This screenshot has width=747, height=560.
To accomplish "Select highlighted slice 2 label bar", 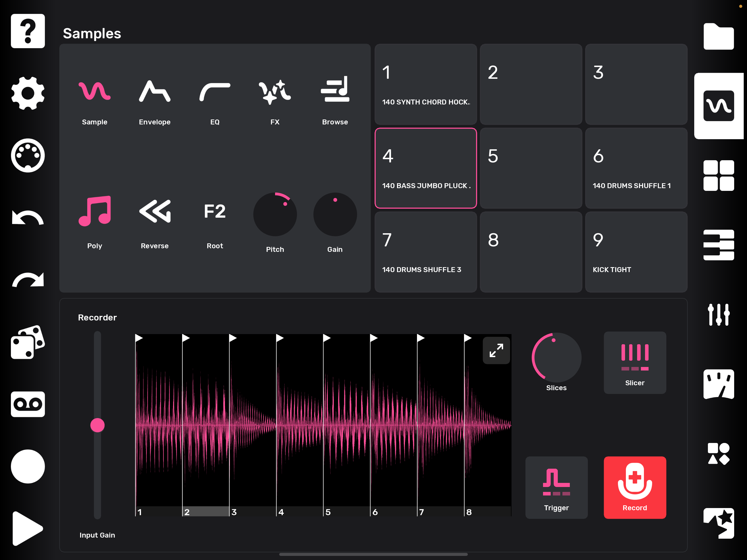I will pyautogui.click(x=206, y=511).
